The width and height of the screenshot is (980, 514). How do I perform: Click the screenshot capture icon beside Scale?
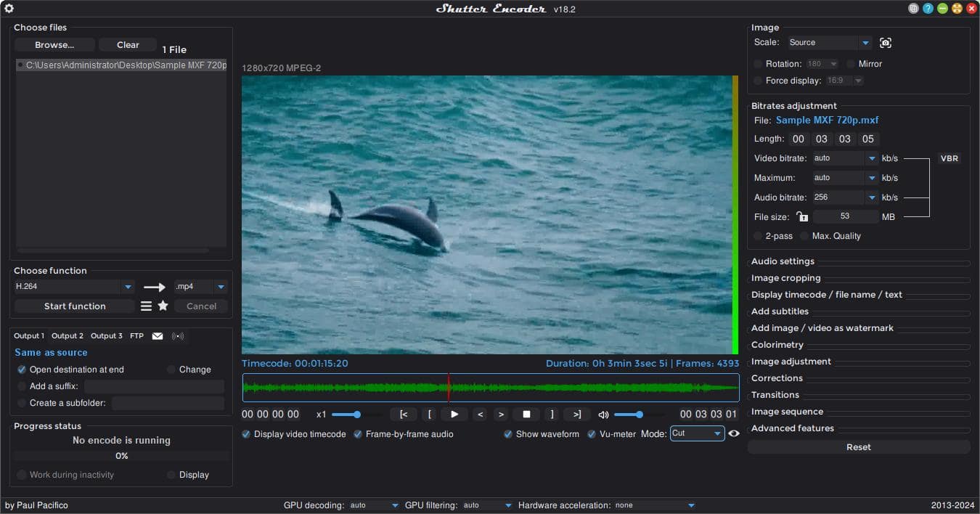pyautogui.click(x=885, y=43)
